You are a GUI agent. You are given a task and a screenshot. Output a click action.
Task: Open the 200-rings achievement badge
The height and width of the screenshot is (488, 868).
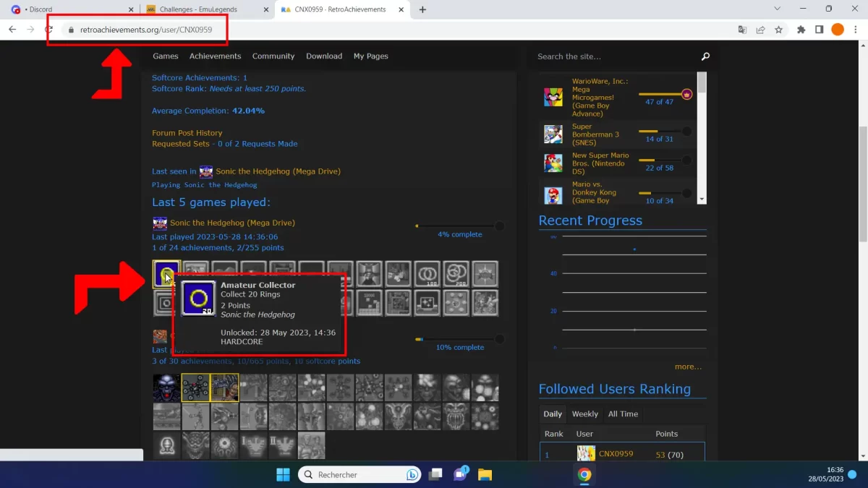click(456, 274)
